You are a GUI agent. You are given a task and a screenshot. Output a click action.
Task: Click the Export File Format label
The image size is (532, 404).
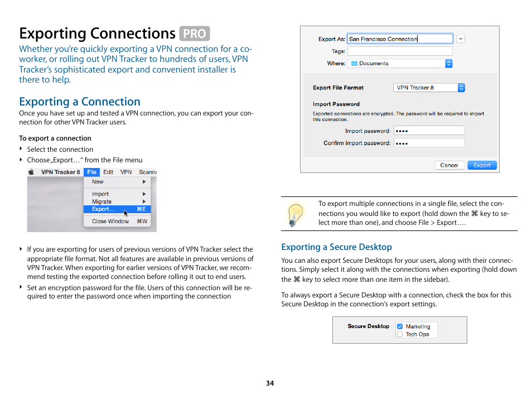point(338,88)
